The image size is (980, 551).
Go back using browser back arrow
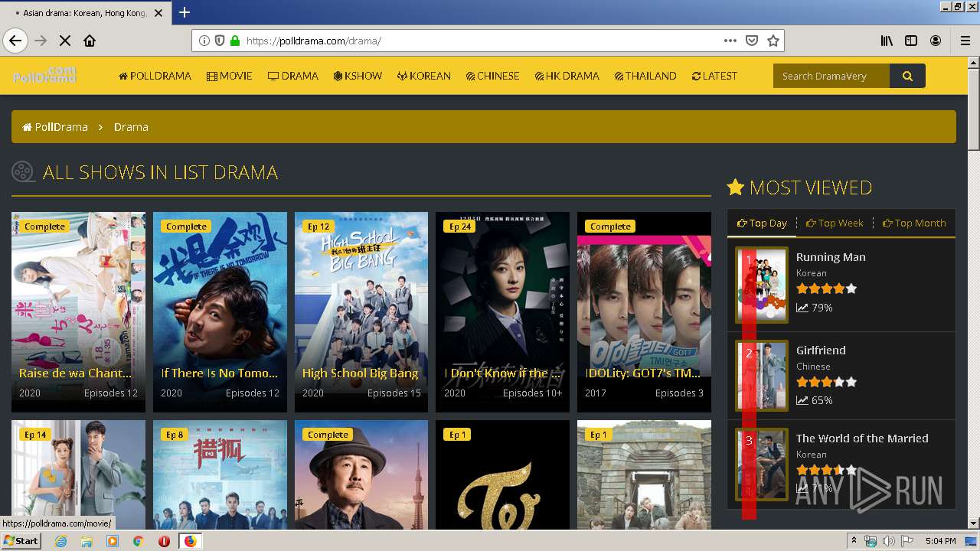click(15, 41)
